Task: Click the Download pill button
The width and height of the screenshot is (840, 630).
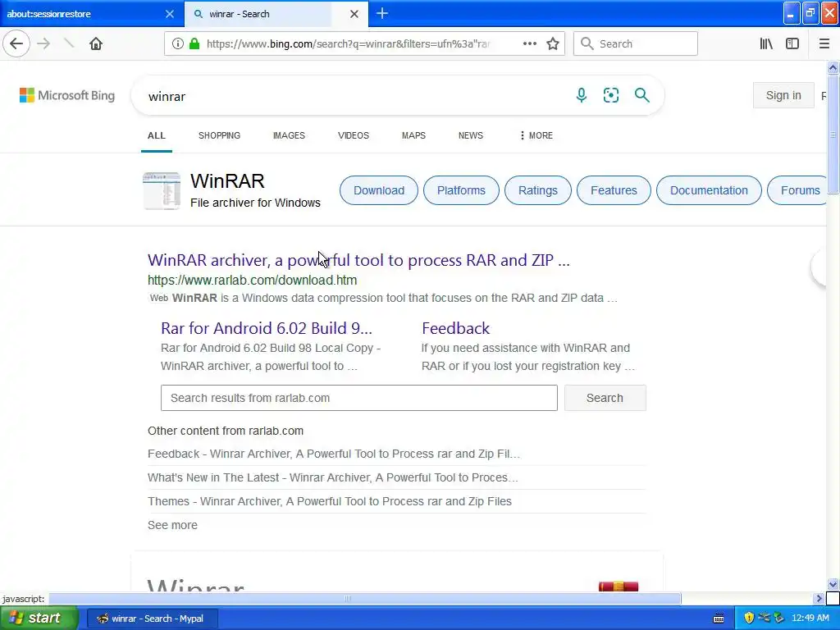Action: [x=379, y=190]
